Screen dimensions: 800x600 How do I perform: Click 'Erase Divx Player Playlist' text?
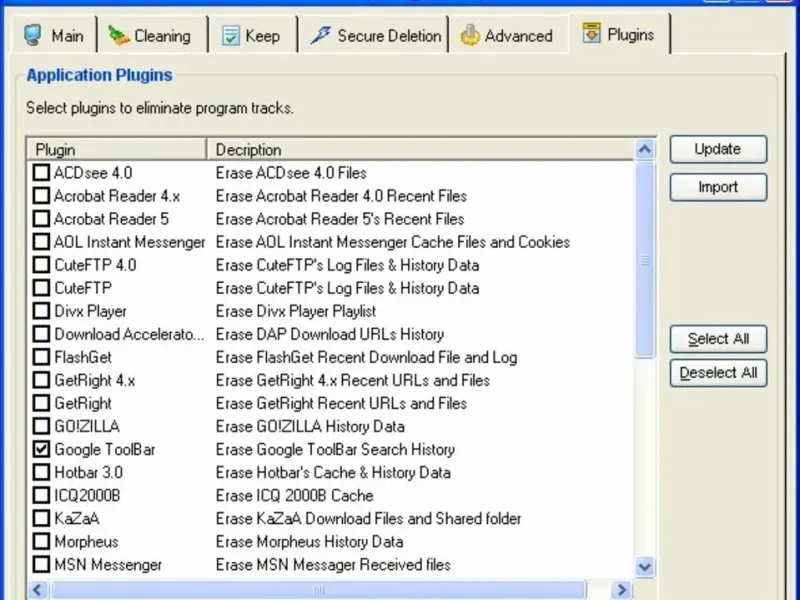pos(296,311)
